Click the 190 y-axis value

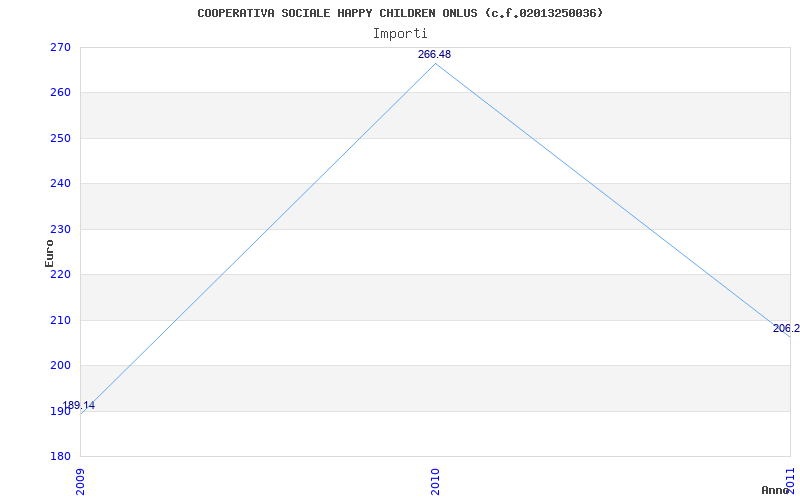60,411
